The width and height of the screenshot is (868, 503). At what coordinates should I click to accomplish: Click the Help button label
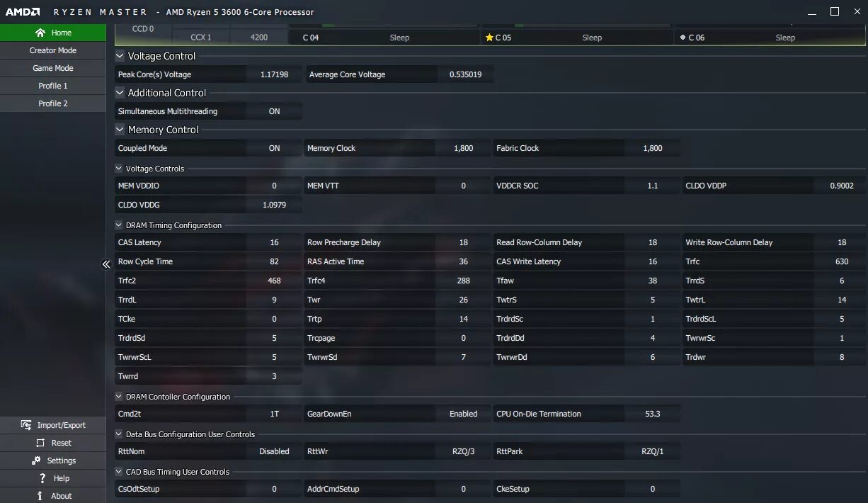tap(62, 478)
